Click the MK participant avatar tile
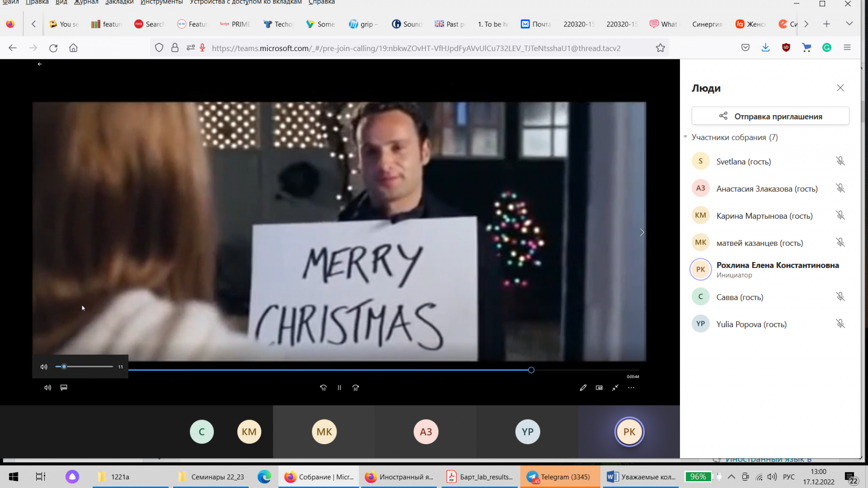This screenshot has height=488, width=868. 324,432
